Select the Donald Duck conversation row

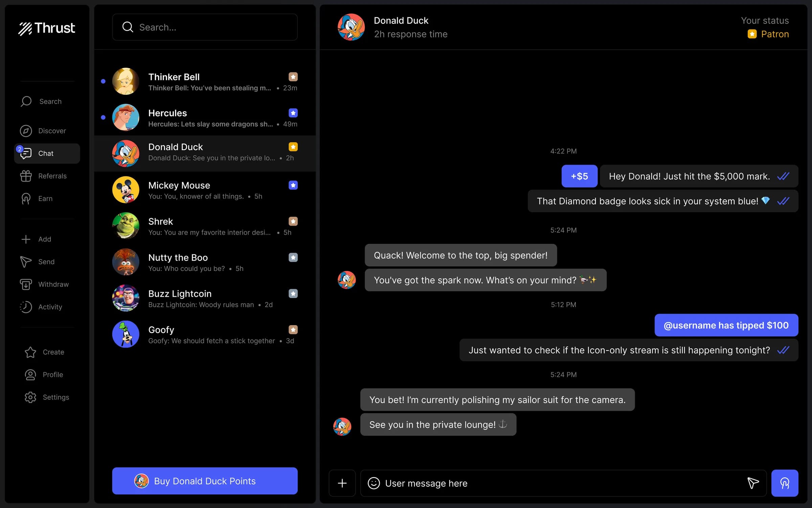tap(205, 153)
